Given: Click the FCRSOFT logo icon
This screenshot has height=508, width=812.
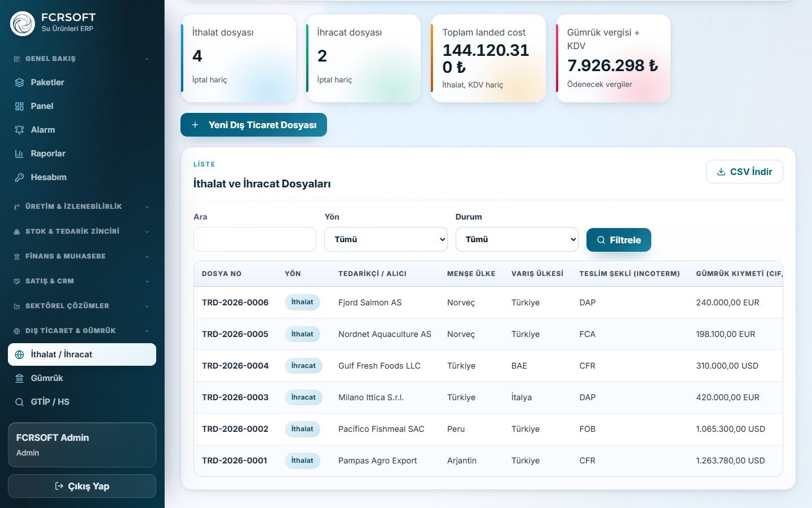Looking at the screenshot, I should point(23,24).
